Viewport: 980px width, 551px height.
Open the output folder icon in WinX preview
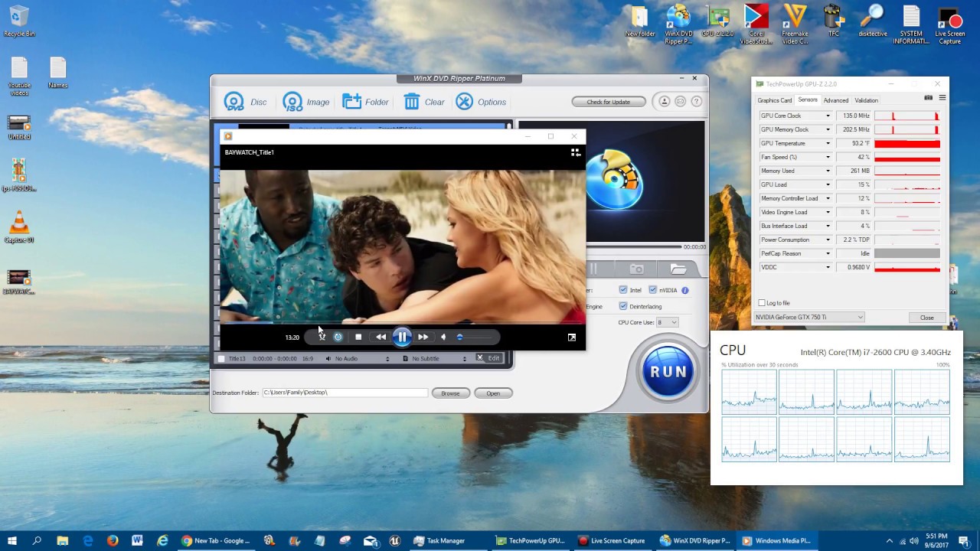678,269
